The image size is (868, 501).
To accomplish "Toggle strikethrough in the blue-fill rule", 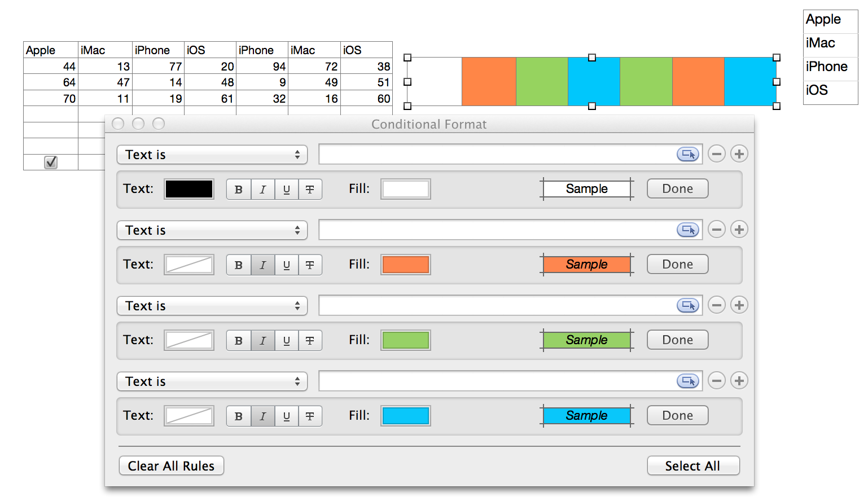I will click(x=310, y=416).
